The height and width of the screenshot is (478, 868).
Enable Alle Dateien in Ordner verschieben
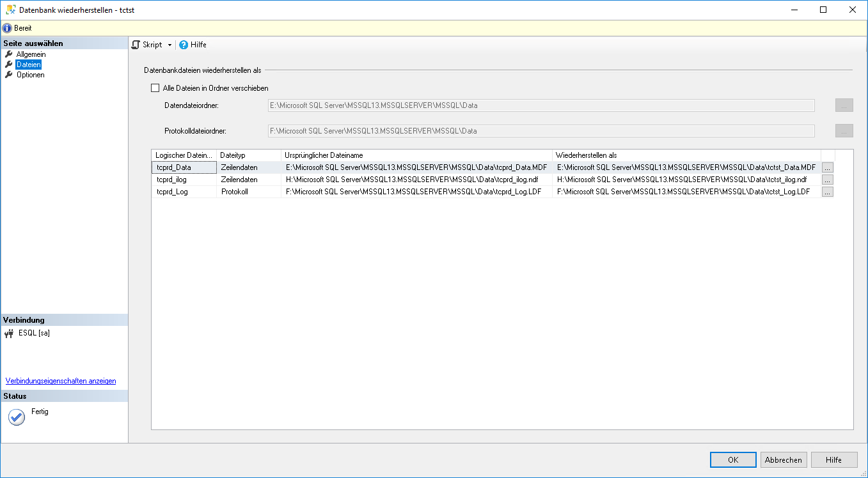[x=155, y=88]
